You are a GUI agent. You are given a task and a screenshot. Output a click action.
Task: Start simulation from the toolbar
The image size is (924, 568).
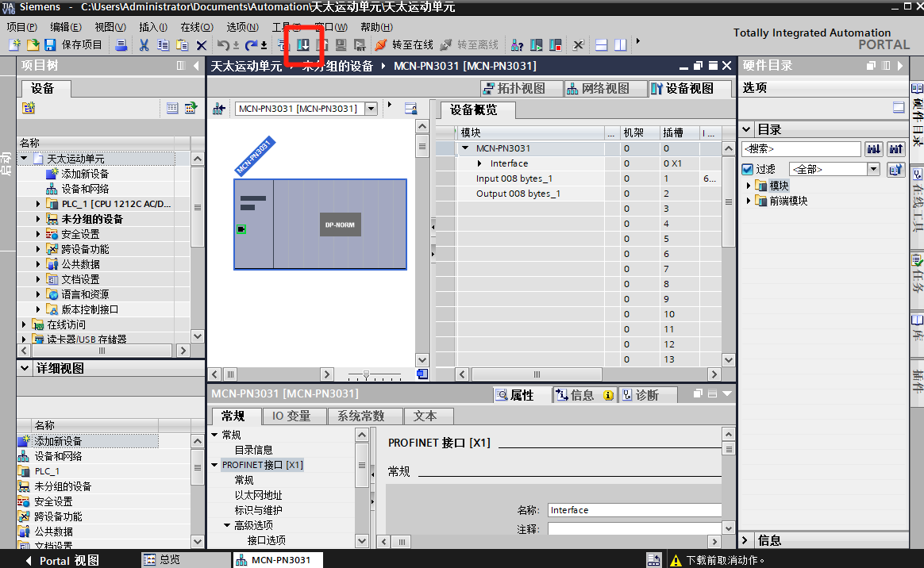pyautogui.click(x=341, y=44)
